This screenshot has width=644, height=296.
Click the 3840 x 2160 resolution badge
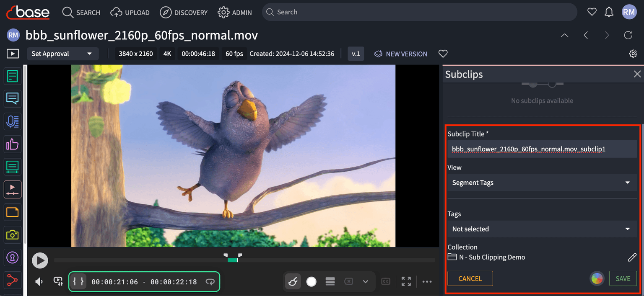[x=136, y=54]
